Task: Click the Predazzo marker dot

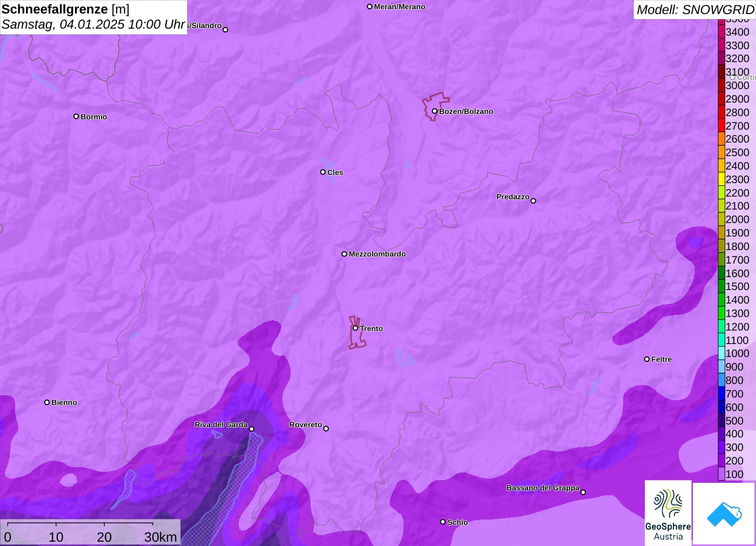Action: 534,201
